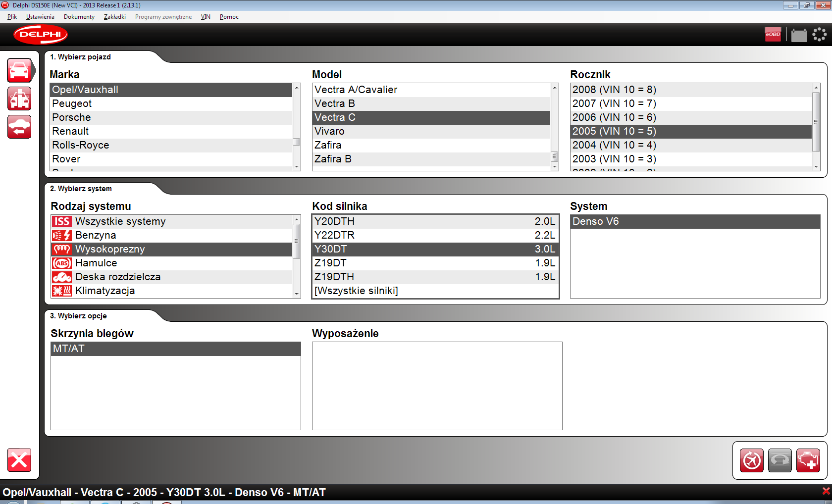Click the Model list up arrow
This screenshot has width=832, height=504.
pyautogui.click(x=555, y=88)
